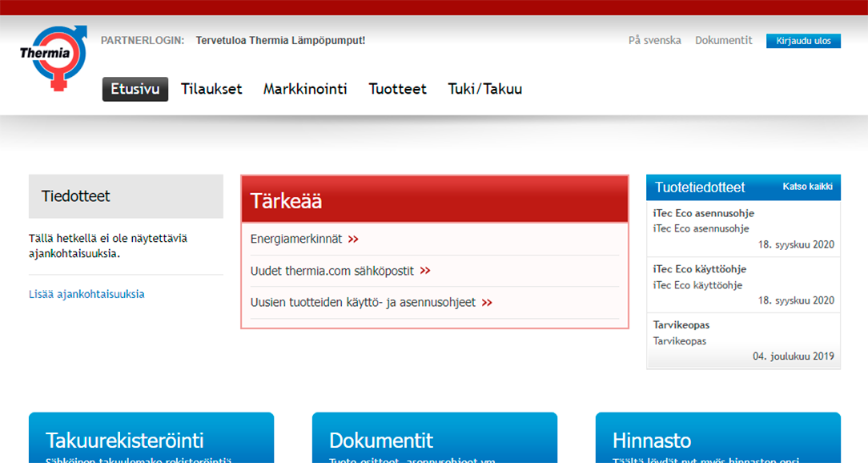Click arrows icon after Uudet thermia.com sähköpostit
The width and height of the screenshot is (868, 463).
coord(425,271)
